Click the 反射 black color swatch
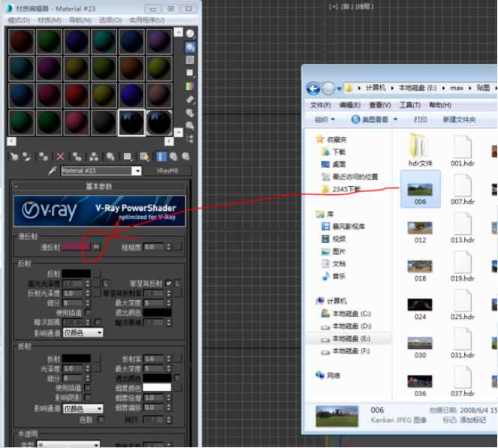This screenshot has height=448, width=498. [x=76, y=273]
